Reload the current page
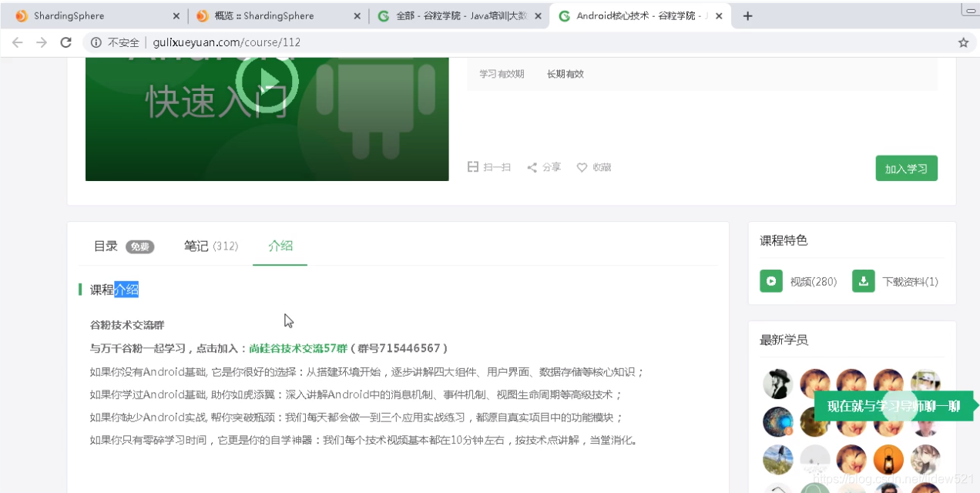Screen dimensions: 980x493 pos(66,42)
